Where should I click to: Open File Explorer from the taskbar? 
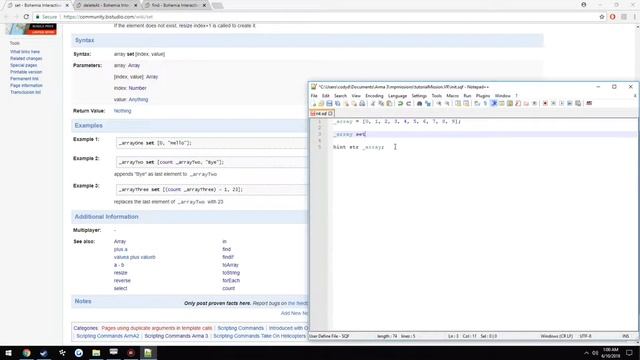(96, 353)
